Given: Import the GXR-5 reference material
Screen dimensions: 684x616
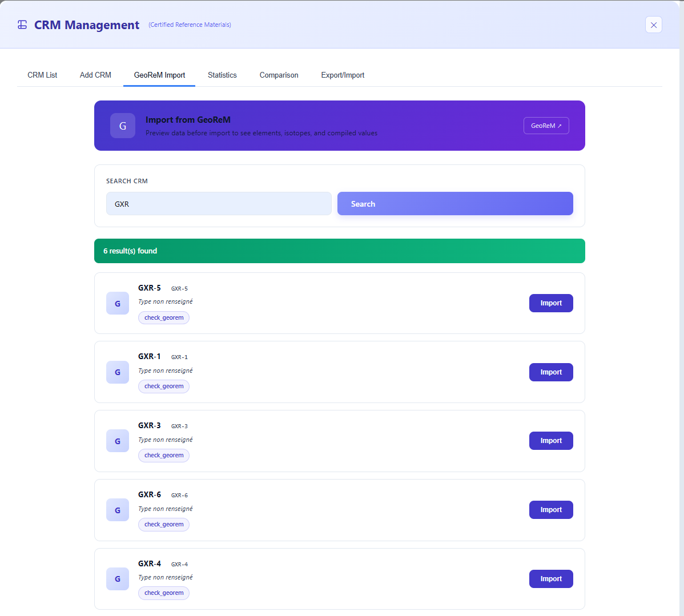Looking at the screenshot, I should [x=551, y=303].
